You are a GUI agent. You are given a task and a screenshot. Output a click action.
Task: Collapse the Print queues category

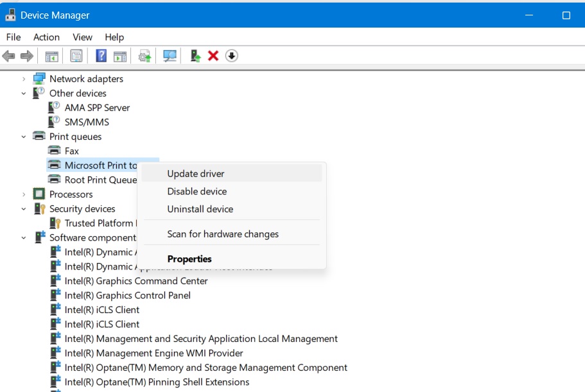24,137
